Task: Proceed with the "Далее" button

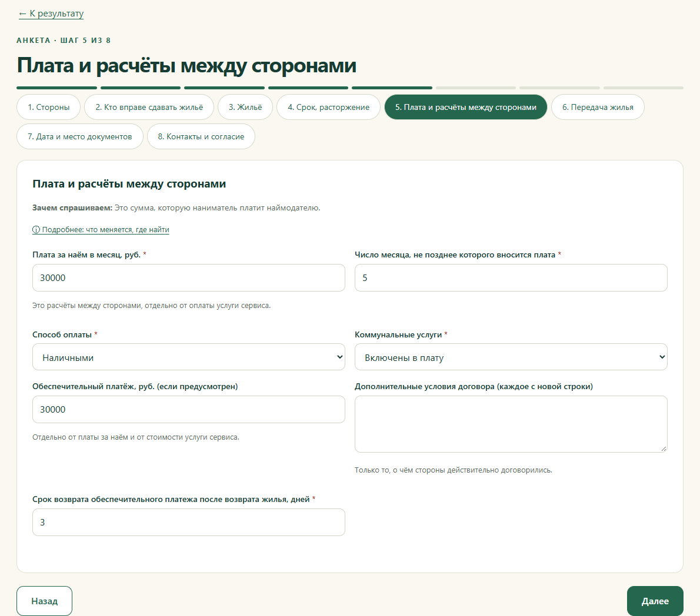Action: point(655,601)
